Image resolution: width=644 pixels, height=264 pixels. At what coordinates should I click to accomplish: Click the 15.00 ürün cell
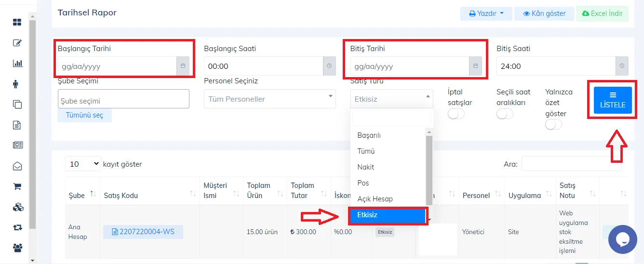(x=262, y=232)
